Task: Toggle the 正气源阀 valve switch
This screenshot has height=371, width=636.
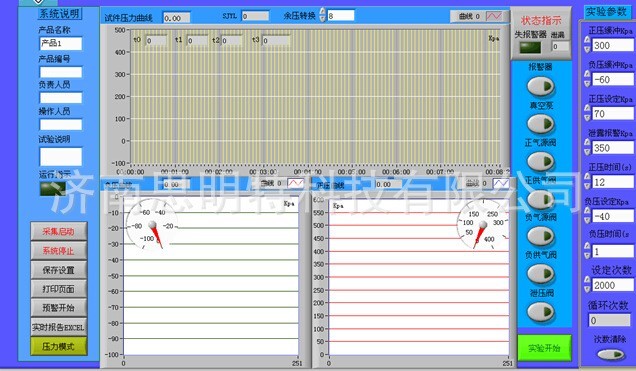Action: click(541, 161)
